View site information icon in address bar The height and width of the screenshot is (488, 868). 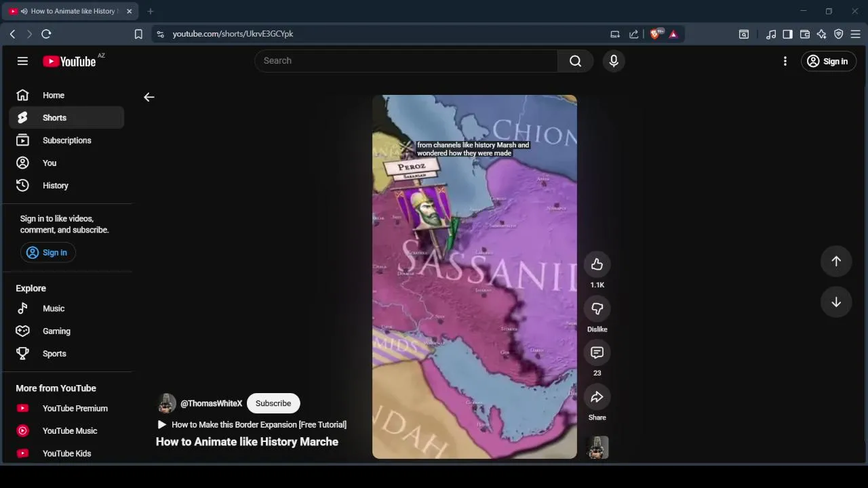160,34
